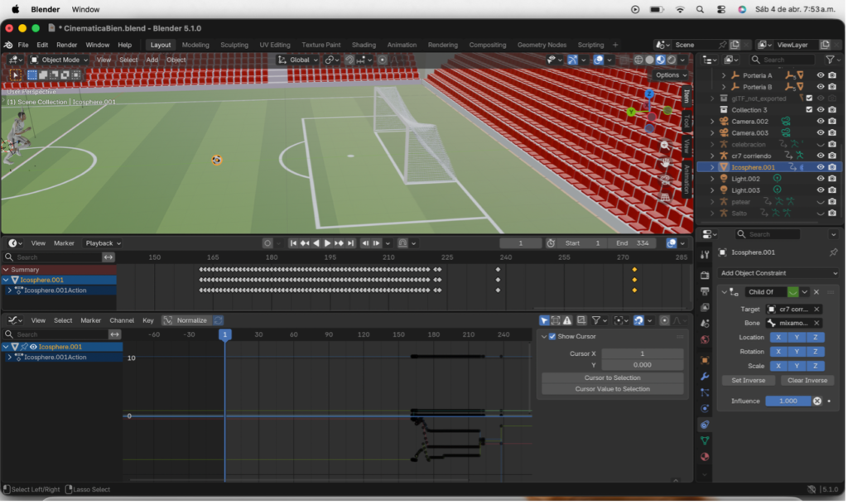The height and width of the screenshot is (504, 848).
Task: Remove the Child Of constraint with X
Action: coord(816,292)
